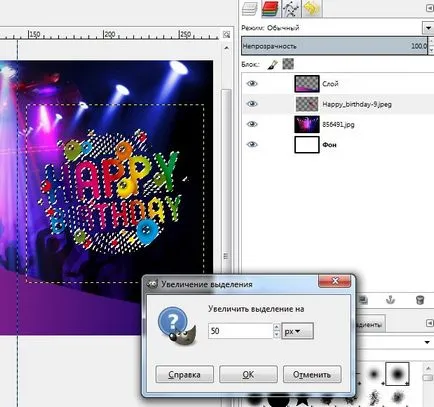This screenshot has width=434, height=407.
Task: Expand the layer mode Режим dropdown
Action: click(428, 28)
